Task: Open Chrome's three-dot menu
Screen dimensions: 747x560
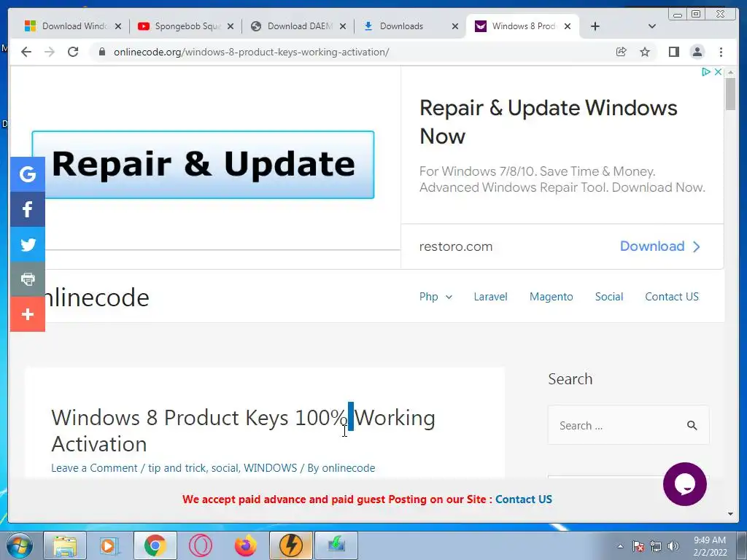Action: 721,52
